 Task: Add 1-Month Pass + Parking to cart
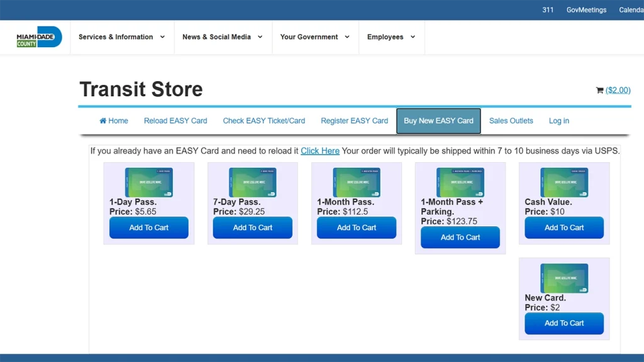point(460,237)
